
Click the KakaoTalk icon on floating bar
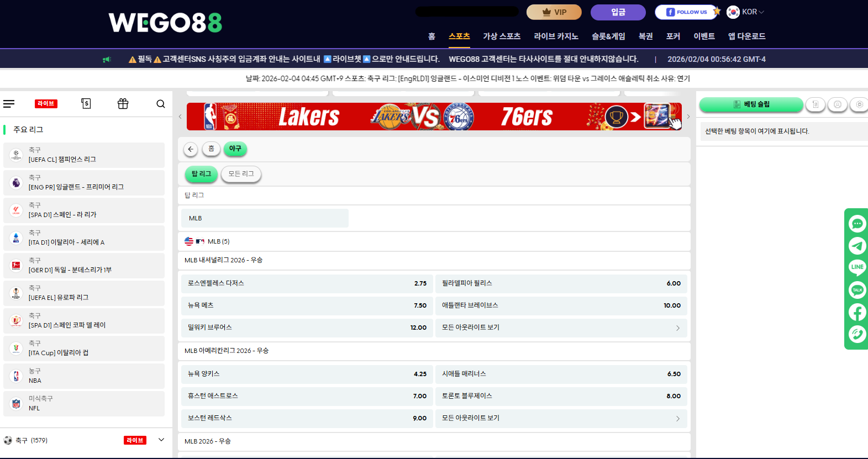click(x=857, y=290)
